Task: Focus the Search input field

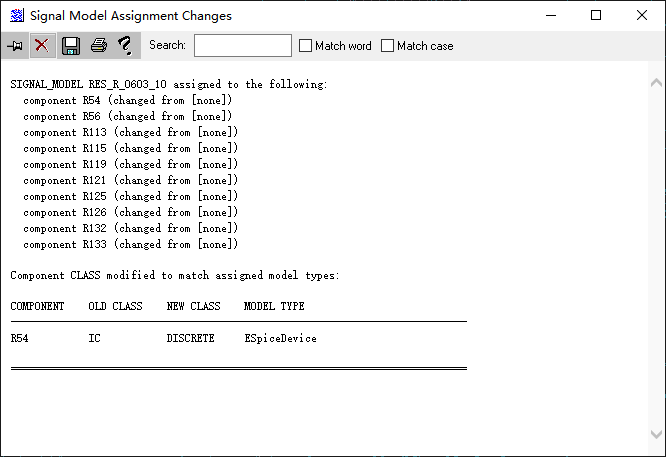Action: point(243,45)
